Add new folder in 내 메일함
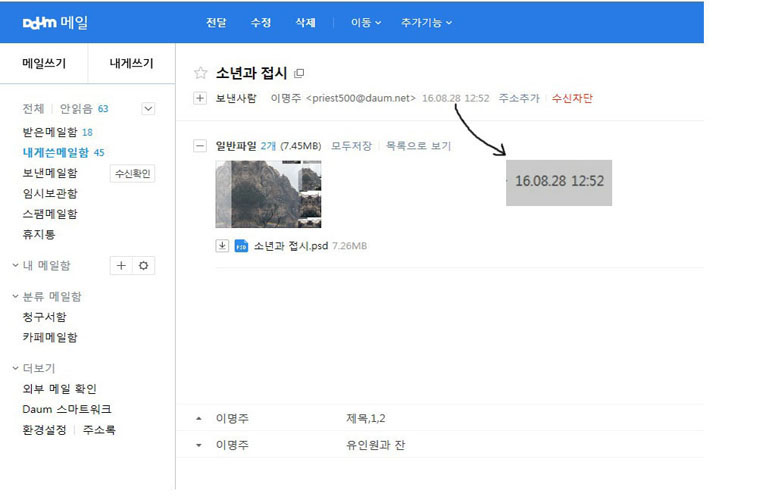Image resolution: width=766 pixels, height=500 pixels. click(121, 265)
